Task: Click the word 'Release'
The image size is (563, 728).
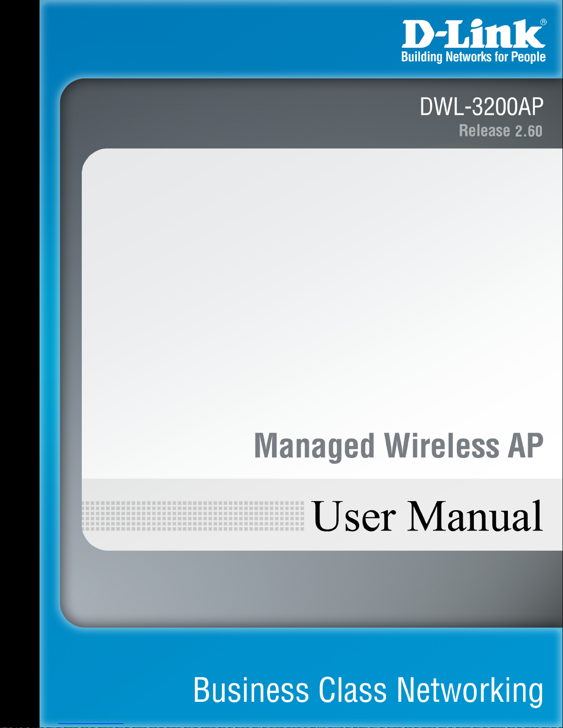Action: click(484, 131)
